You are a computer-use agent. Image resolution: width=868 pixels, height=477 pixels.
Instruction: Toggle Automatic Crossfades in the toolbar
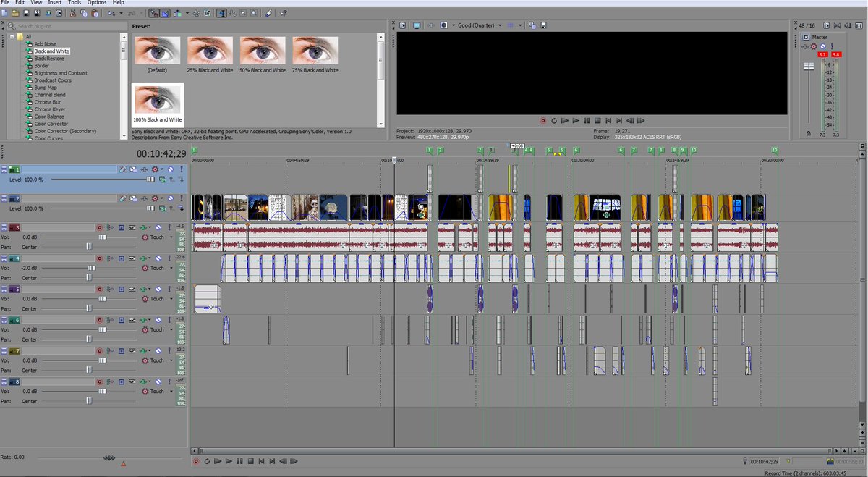(164, 13)
